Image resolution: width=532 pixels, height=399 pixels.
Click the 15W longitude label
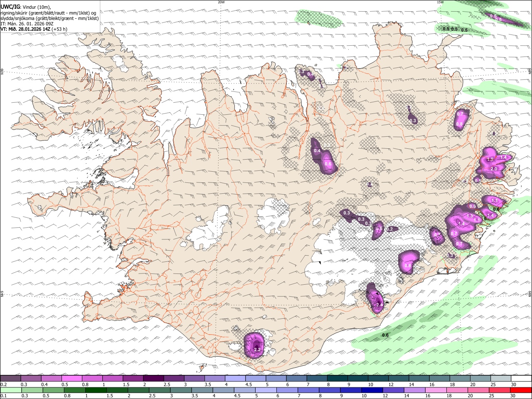tap(440, 2)
